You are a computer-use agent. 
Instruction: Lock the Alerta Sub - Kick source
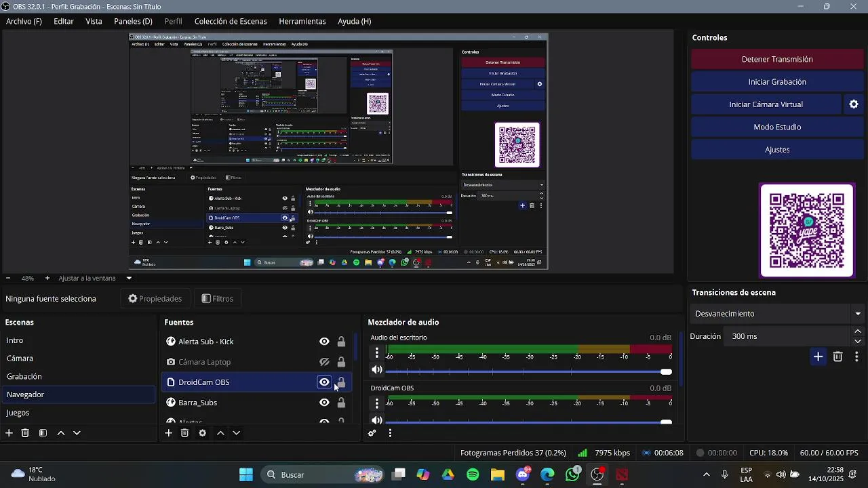coord(341,342)
